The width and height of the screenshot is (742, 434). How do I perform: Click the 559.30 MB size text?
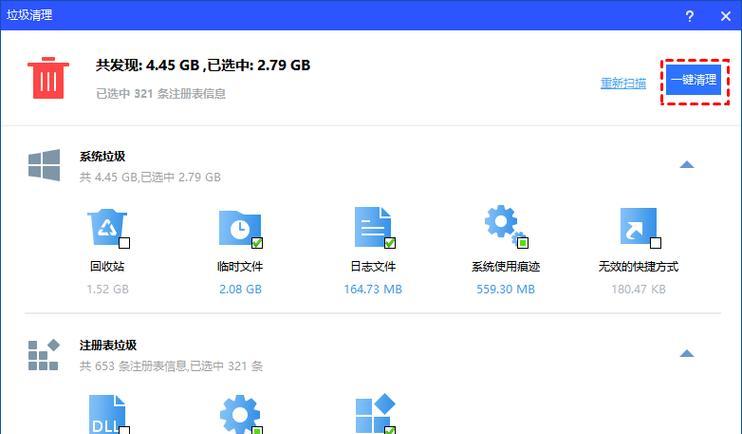pyautogui.click(x=505, y=289)
